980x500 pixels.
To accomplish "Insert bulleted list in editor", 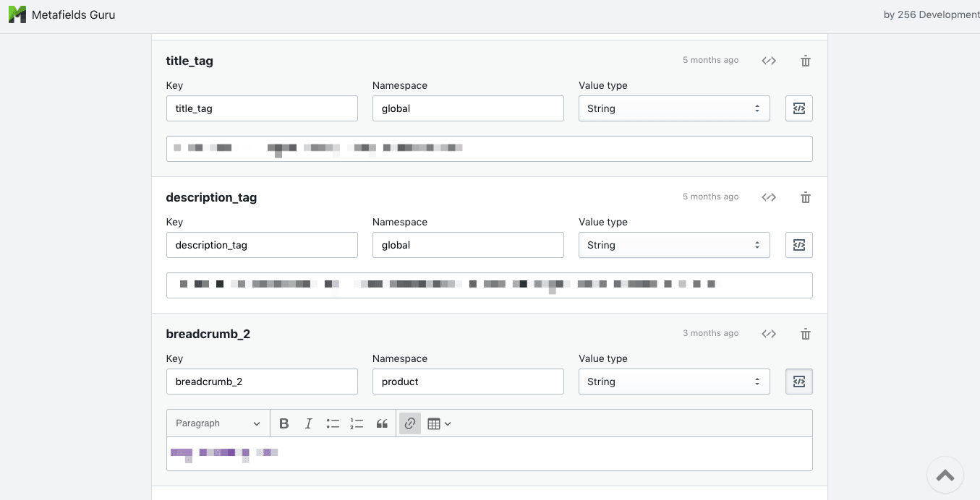I will 333,423.
